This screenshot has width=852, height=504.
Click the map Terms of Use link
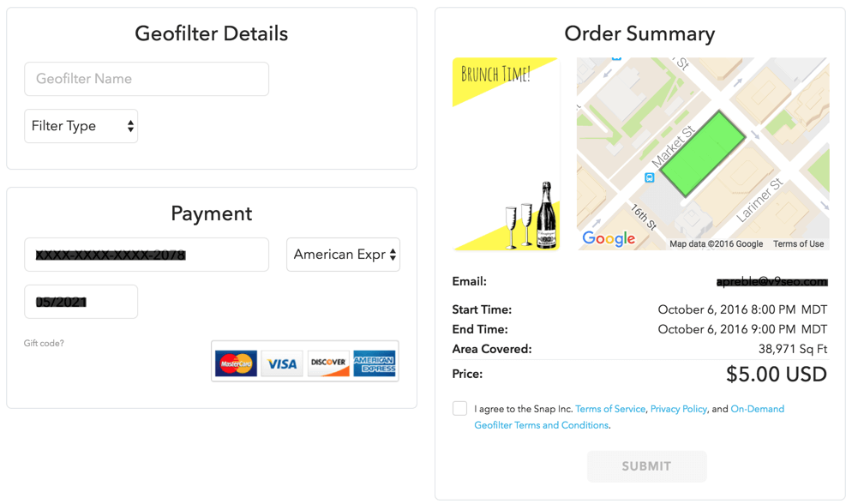[798, 244]
